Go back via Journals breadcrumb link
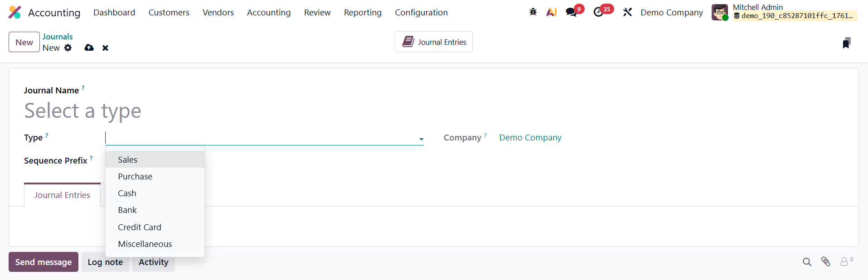The width and height of the screenshot is (868, 280). 58,36
